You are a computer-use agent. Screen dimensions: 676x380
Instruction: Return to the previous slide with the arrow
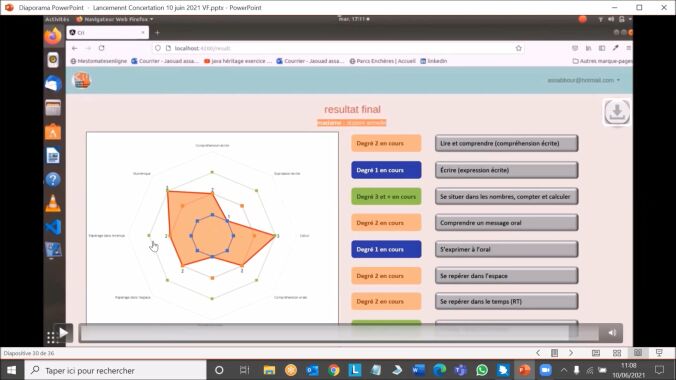[x=538, y=353]
